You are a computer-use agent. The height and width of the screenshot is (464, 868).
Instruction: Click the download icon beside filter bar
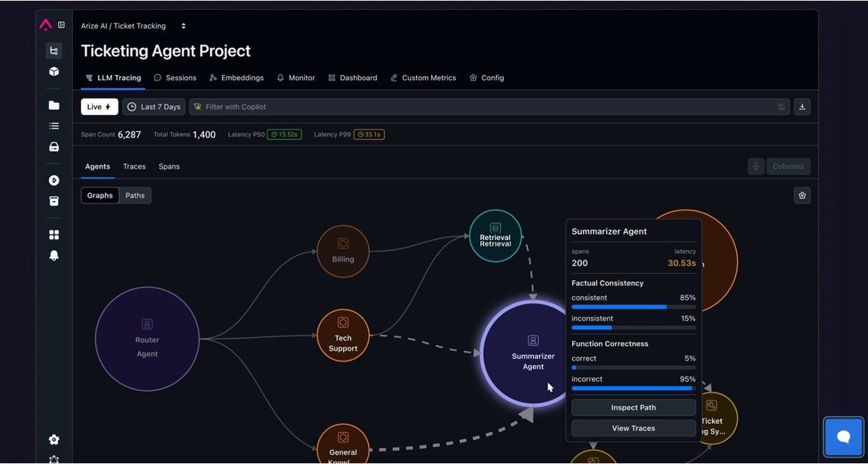coord(802,107)
